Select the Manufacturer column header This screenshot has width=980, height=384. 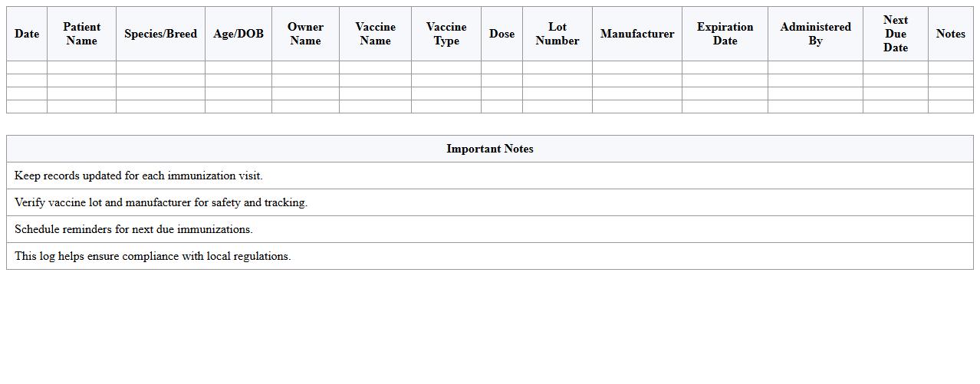pos(636,34)
